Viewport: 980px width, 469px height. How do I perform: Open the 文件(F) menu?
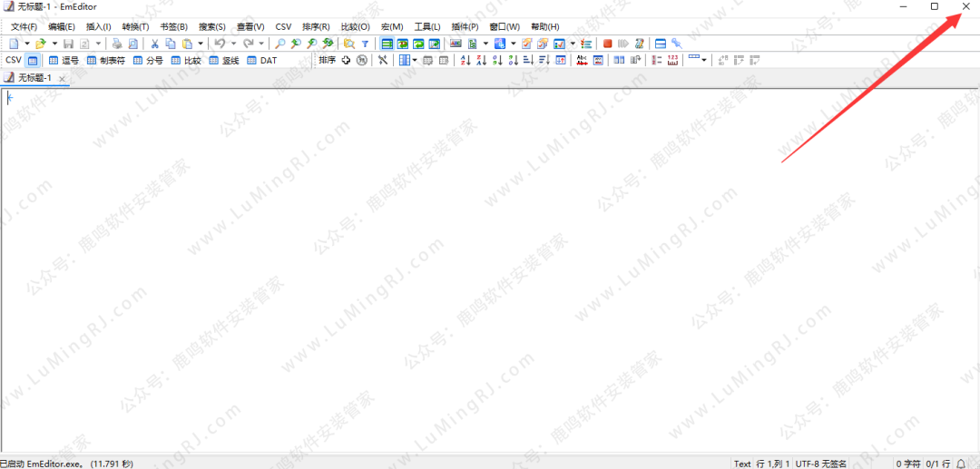point(24,27)
